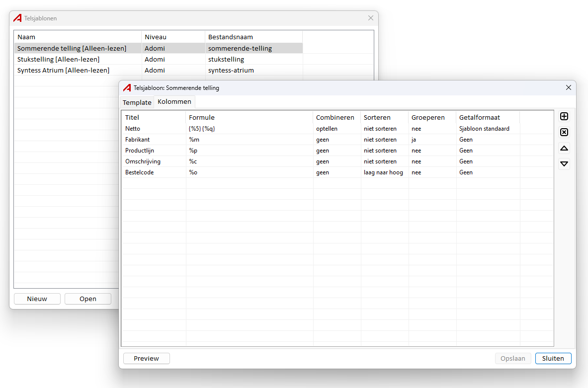
Task: Delete selected column with the X-box icon
Action: point(564,132)
